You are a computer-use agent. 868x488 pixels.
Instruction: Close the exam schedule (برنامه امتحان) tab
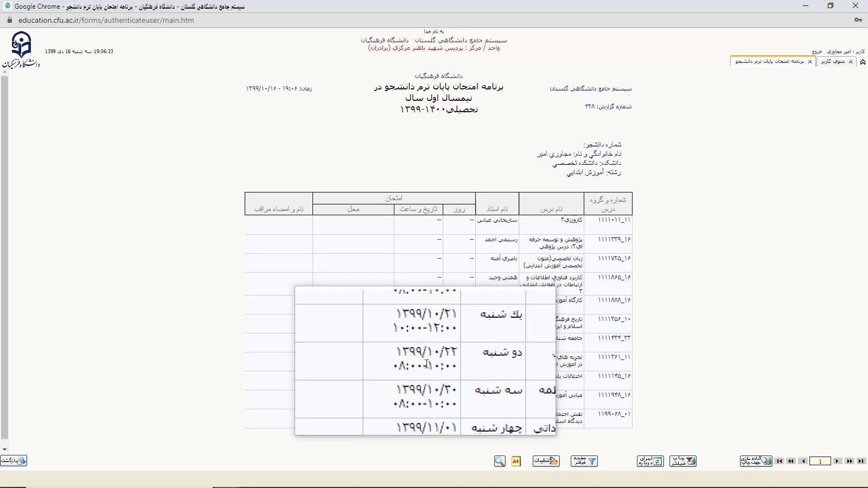point(810,62)
